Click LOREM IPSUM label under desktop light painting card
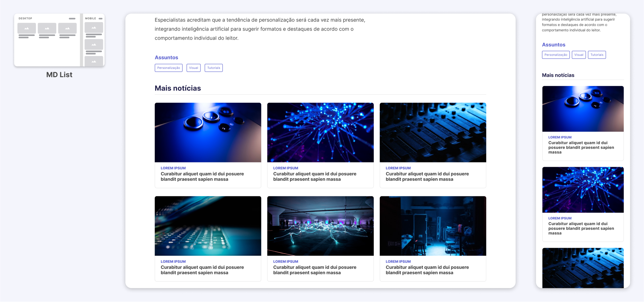This screenshot has width=644, height=302. pyautogui.click(x=286, y=261)
